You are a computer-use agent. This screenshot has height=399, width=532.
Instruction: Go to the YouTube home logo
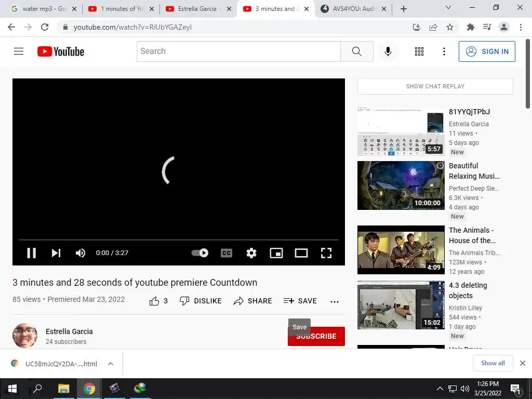[x=61, y=51]
